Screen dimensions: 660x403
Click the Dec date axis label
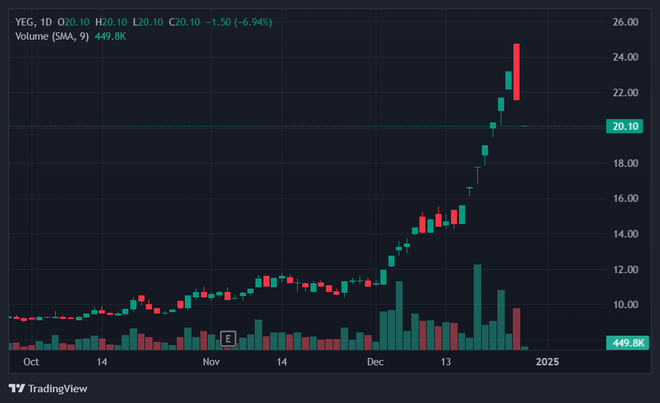pos(375,362)
